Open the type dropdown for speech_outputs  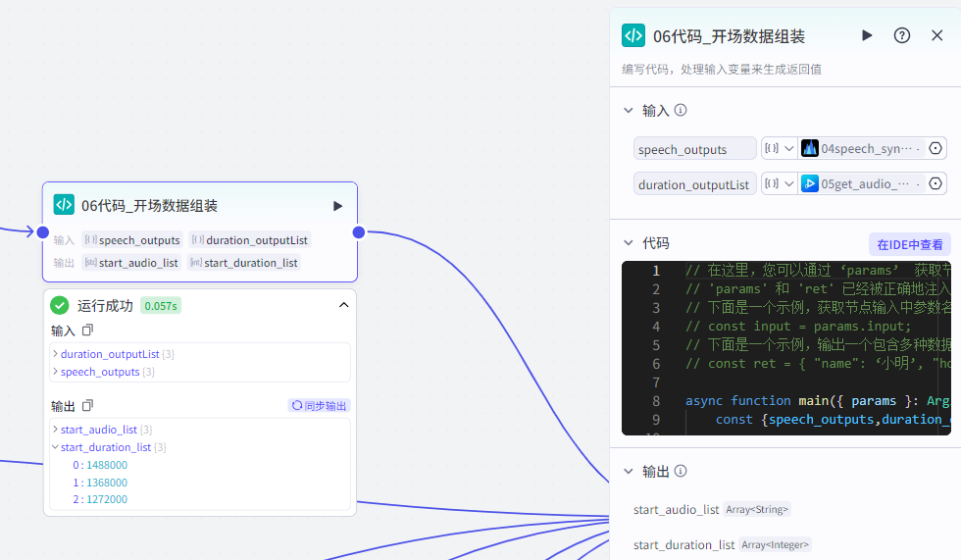[780, 149]
